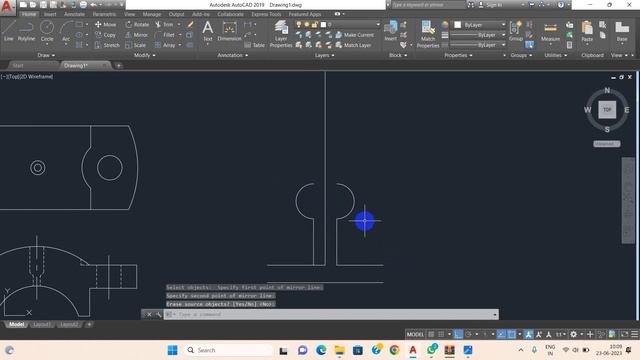Open the Manage ribbon tab
This screenshot has height=360, width=640.
[x=152, y=14]
